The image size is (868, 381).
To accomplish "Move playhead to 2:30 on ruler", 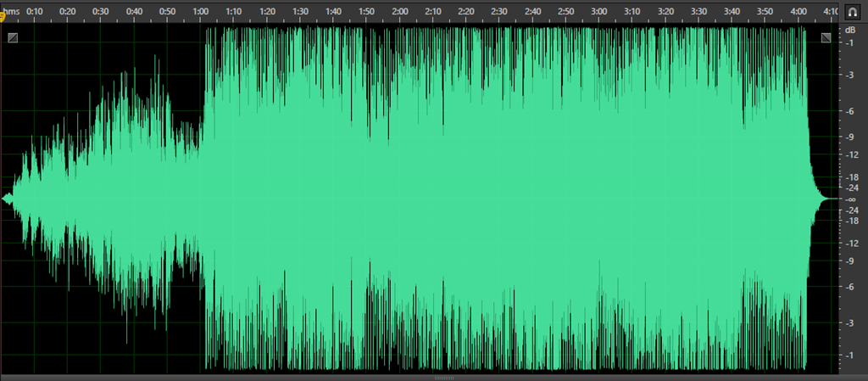I will tap(499, 11).
